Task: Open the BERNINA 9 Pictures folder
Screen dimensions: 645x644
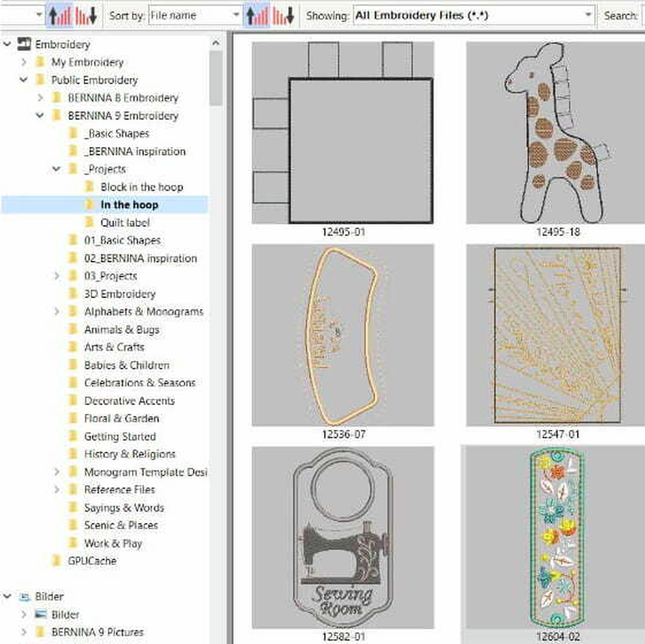Action: (97, 632)
